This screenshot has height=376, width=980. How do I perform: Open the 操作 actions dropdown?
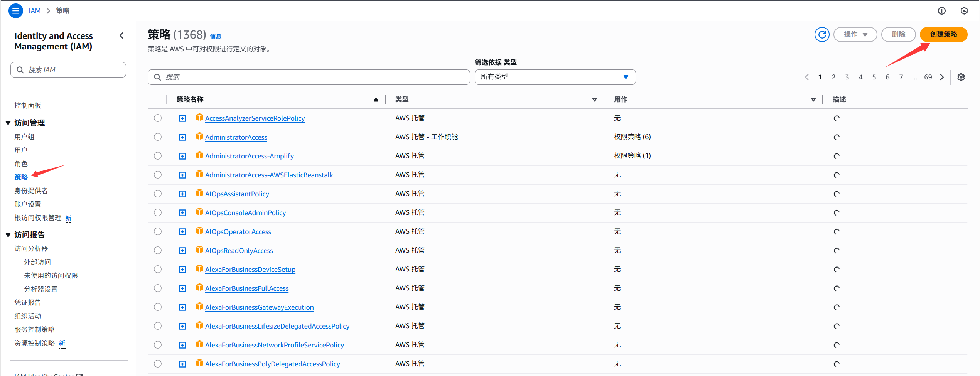pyautogui.click(x=855, y=35)
